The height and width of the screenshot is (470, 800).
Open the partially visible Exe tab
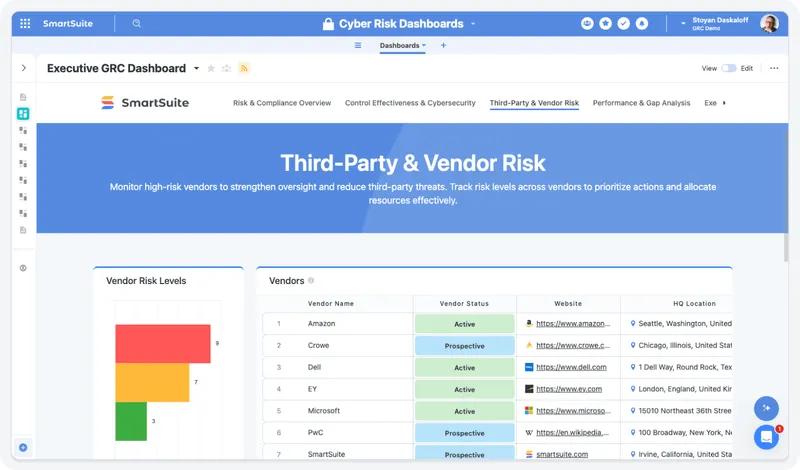click(x=710, y=103)
